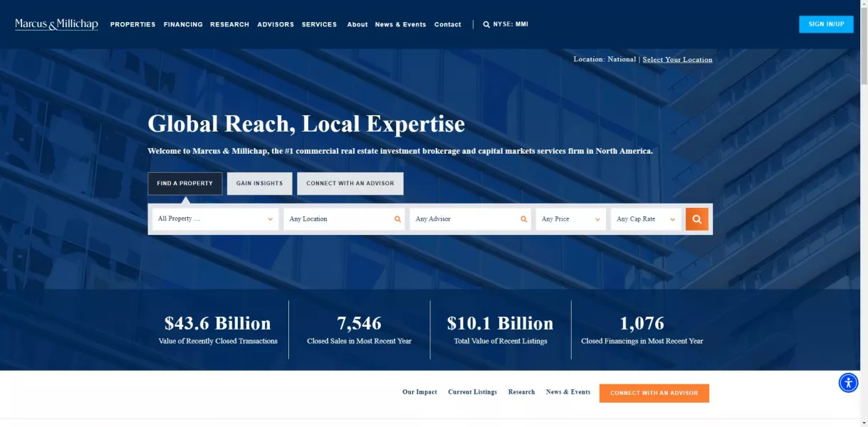
Task: Click the 1,076 closed financings figure
Action: pos(642,324)
